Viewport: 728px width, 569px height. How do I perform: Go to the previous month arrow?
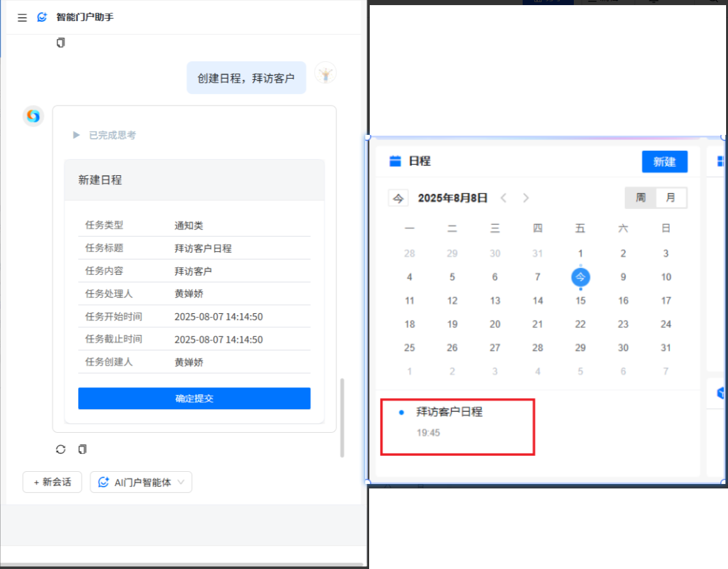click(503, 198)
